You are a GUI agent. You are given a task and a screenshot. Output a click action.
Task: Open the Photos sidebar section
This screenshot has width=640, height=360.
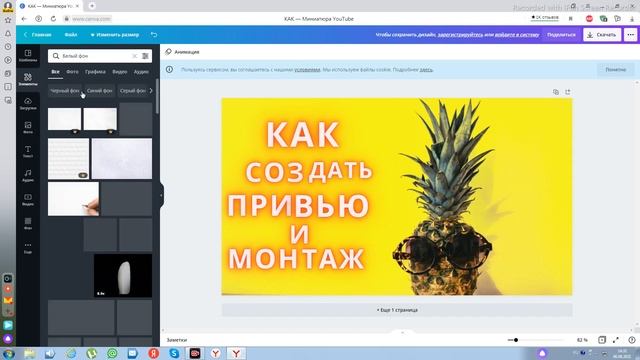pos(28,127)
